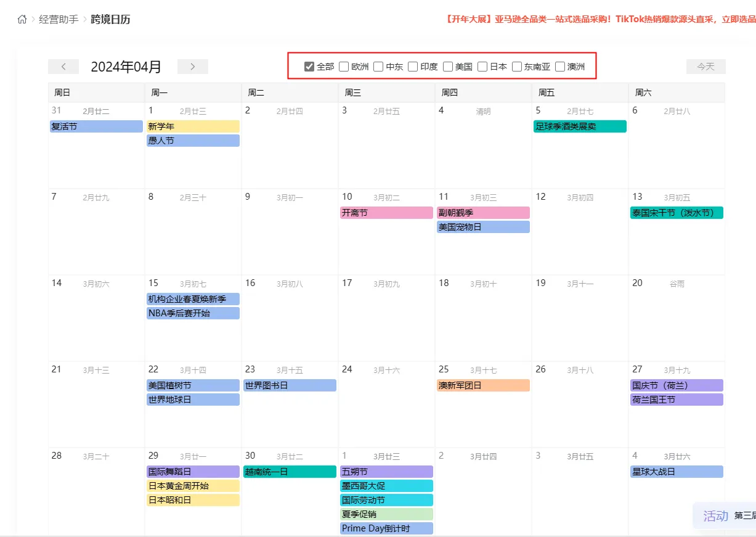Check the 日本 region filter

tap(482, 67)
